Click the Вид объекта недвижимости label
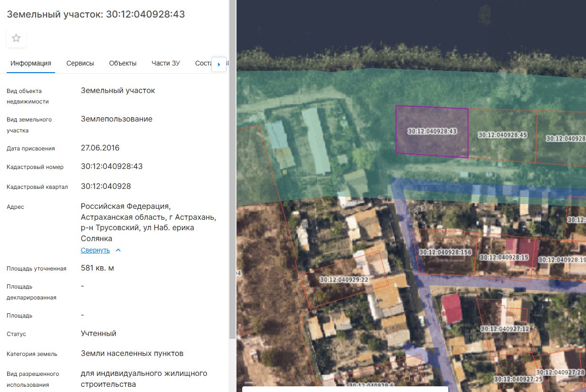Viewport: 586px width, 392px height. tap(28, 96)
